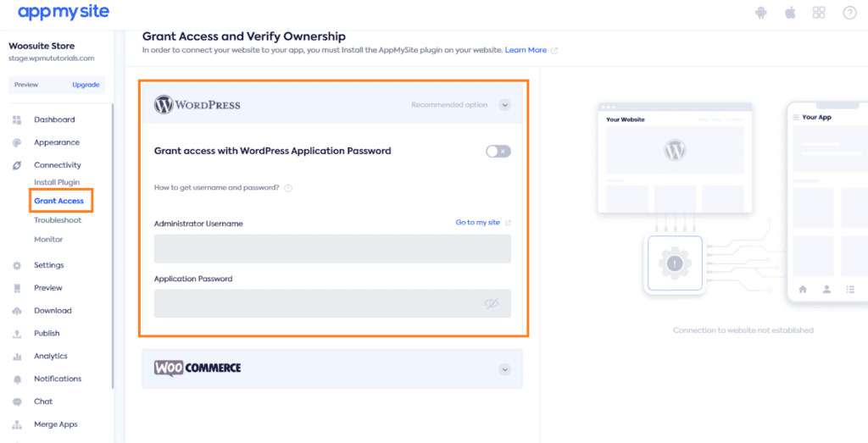Click the Merge Apps hierarchy icon
The width and height of the screenshot is (868, 443).
point(17,424)
